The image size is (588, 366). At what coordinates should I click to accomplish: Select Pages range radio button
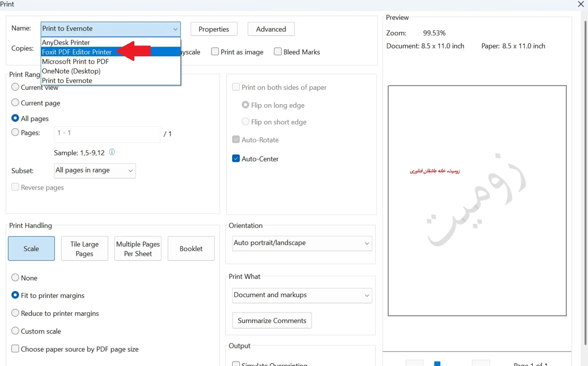coord(15,132)
